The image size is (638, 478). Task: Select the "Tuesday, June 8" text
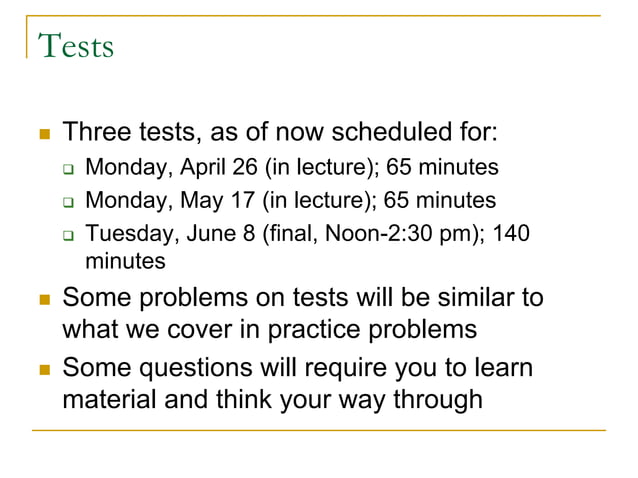pyautogui.click(x=170, y=234)
